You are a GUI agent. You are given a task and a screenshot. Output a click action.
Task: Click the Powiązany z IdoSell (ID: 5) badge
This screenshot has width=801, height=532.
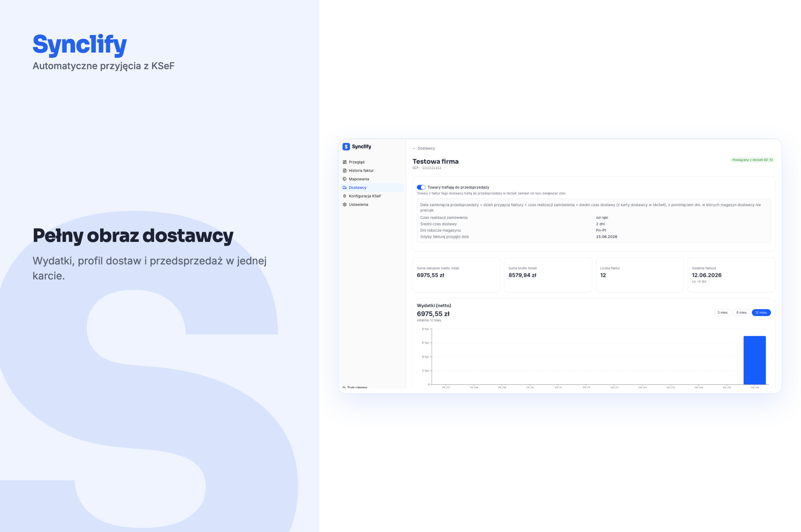(753, 160)
